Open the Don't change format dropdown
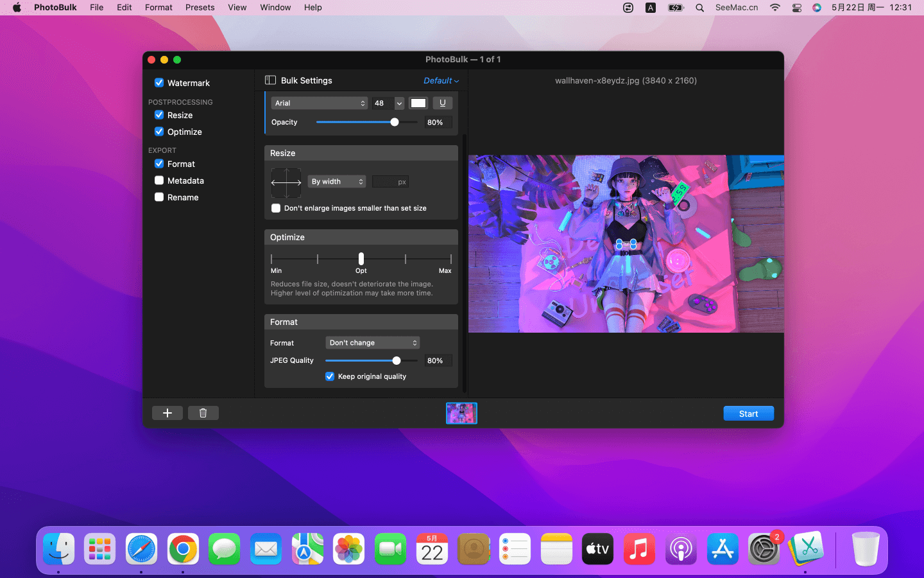This screenshot has width=924, height=578. pos(372,343)
